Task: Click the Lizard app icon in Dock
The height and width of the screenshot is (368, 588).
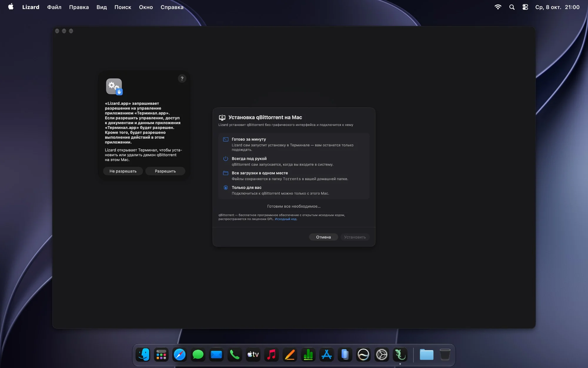Action: pyautogui.click(x=400, y=354)
